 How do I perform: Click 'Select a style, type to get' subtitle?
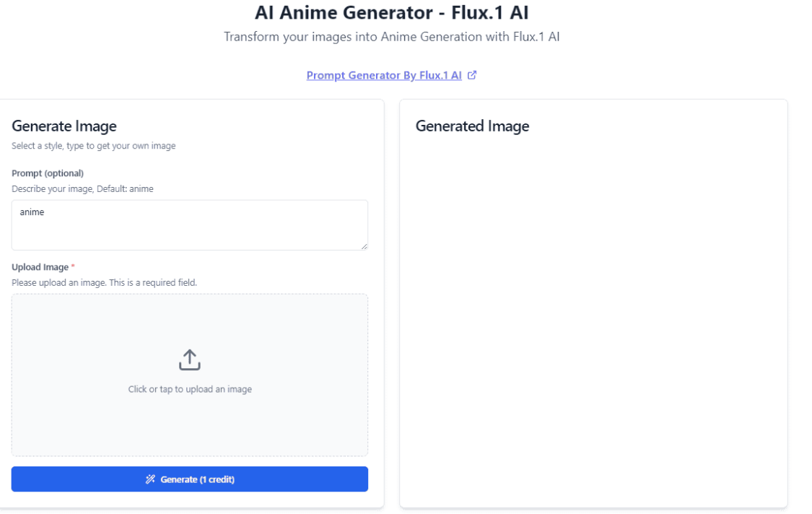(94, 146)
